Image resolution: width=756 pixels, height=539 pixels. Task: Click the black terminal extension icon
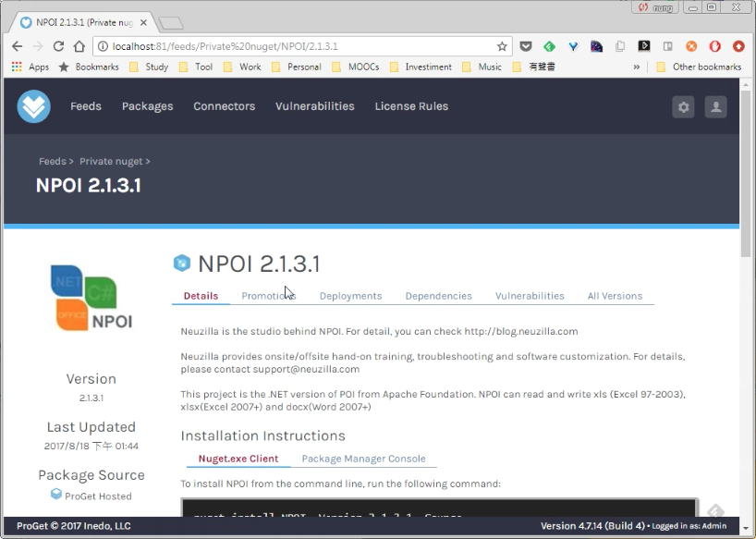pos(644,46)
